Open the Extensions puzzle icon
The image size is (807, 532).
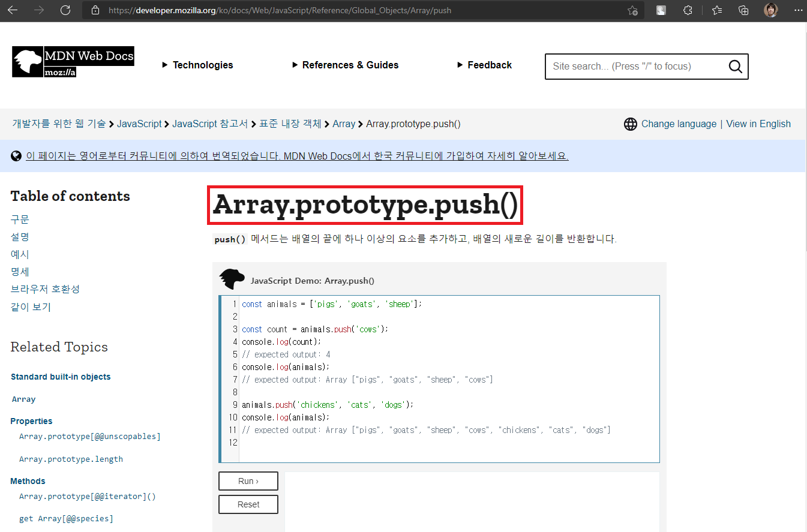(688, 10)
